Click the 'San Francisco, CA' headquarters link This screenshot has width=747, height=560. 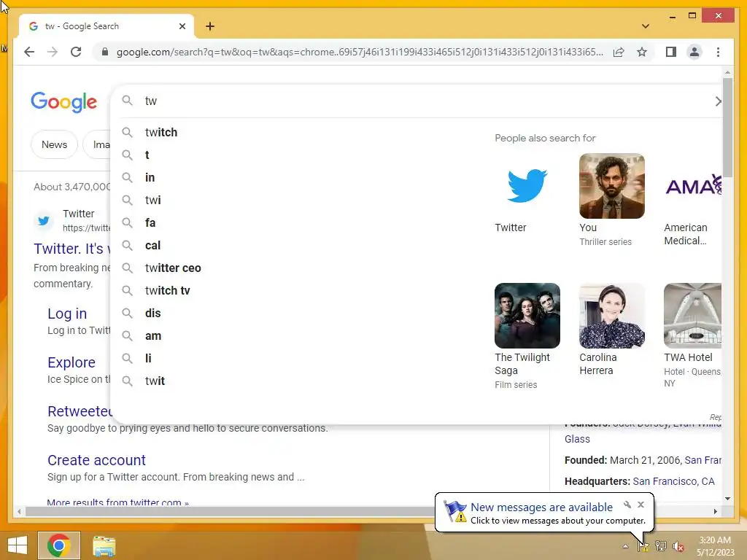[x=673, y=481]
